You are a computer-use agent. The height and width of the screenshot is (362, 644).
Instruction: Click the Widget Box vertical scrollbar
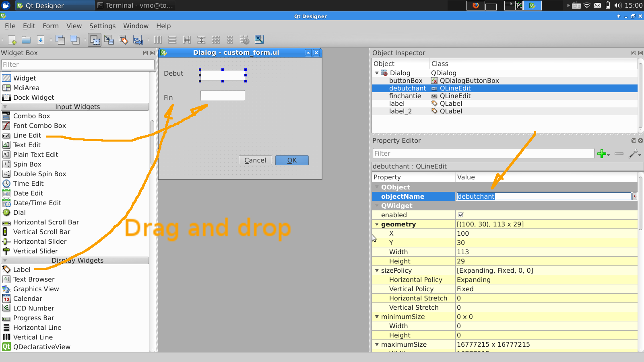point(152,142)
